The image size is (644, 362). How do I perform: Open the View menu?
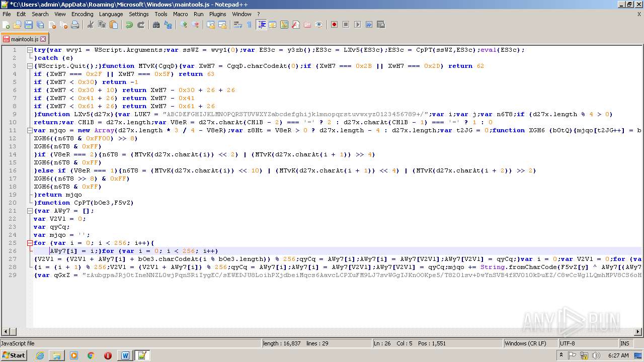click(60, 14)
